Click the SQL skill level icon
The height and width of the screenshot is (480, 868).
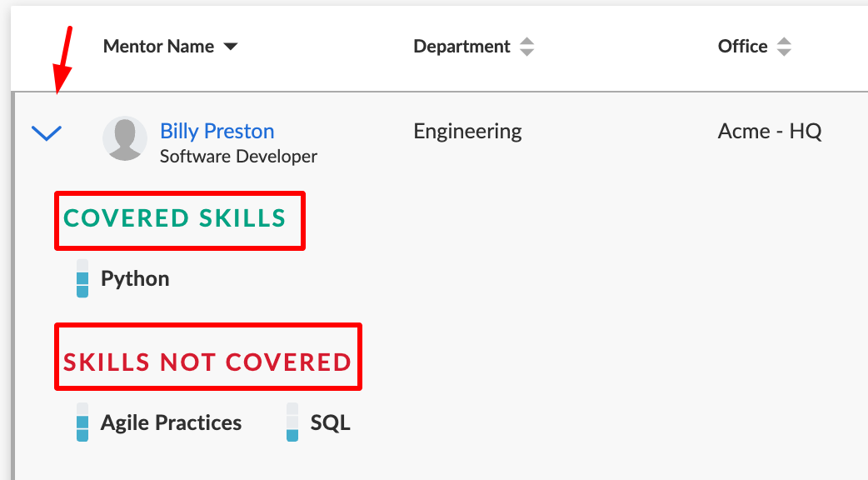292,422
